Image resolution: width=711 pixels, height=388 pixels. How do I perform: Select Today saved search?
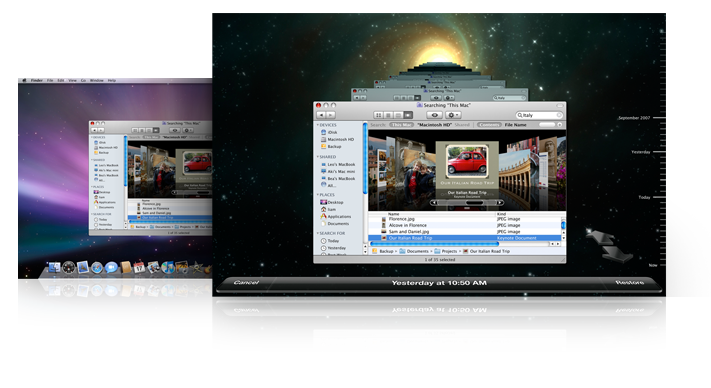pyautogui.click(x=330, y=241)
